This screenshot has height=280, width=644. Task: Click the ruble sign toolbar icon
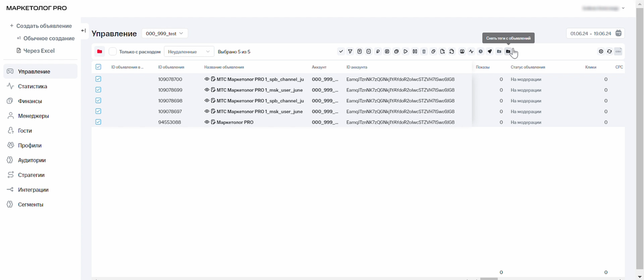[378, 51]
